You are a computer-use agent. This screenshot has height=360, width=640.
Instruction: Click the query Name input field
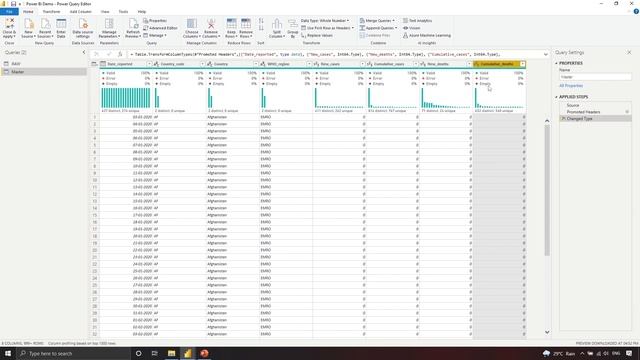[595, 77]
